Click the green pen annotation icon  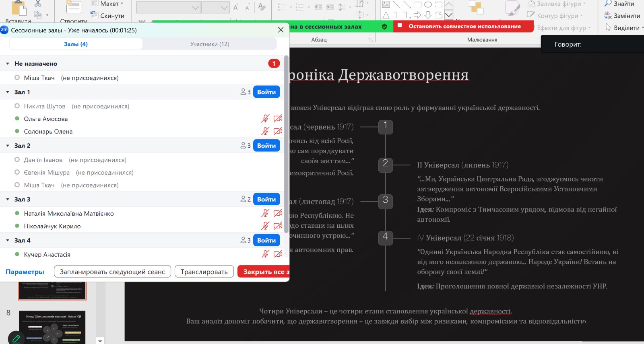16,338
